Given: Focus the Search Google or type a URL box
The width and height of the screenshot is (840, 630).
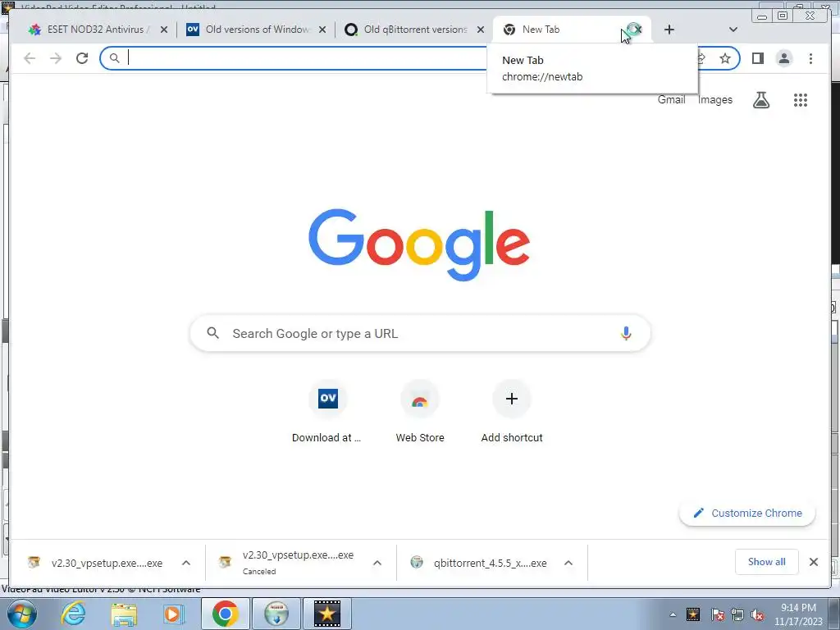Looking at the screenshot, I should click(420, 333).
